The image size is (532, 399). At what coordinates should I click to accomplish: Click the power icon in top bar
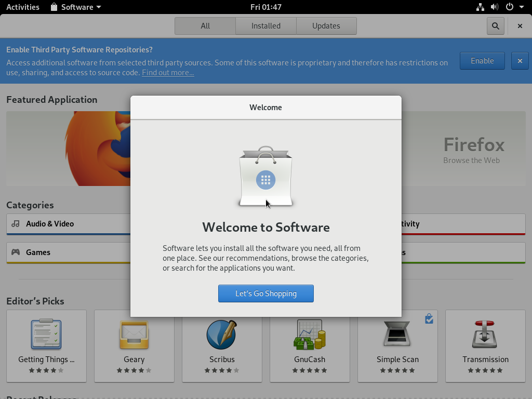[x=509, y=7]
